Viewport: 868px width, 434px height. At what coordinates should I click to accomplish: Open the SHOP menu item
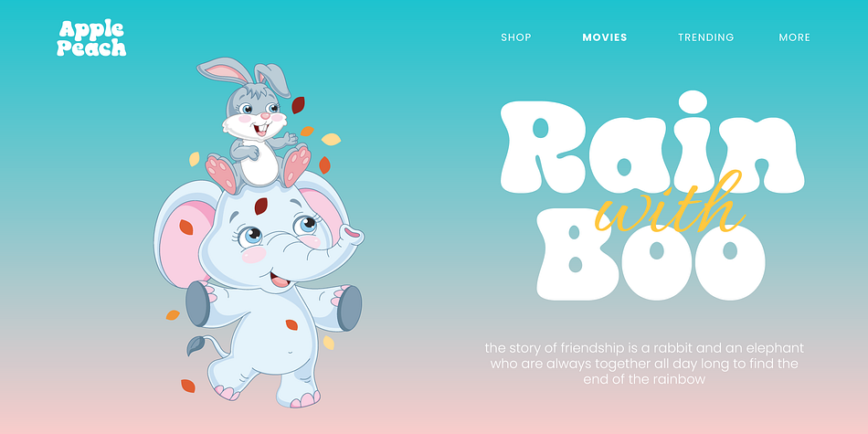(x=516, y=37)
